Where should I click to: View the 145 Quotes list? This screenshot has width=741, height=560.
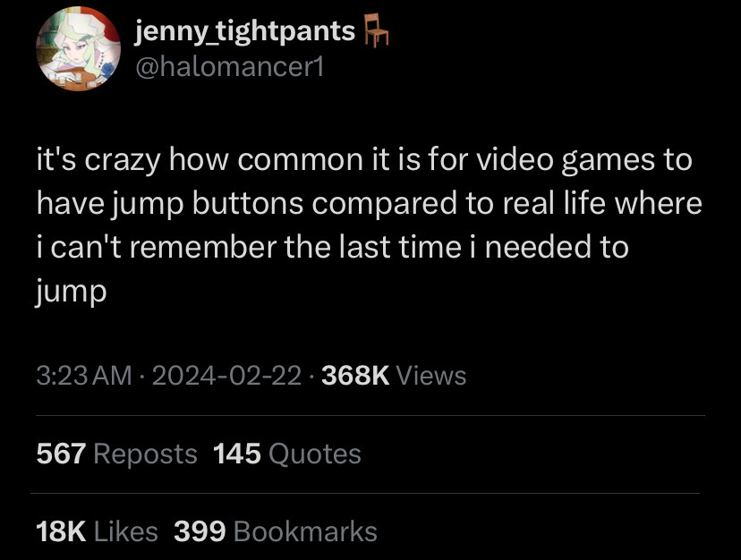(x=287, y=454)
